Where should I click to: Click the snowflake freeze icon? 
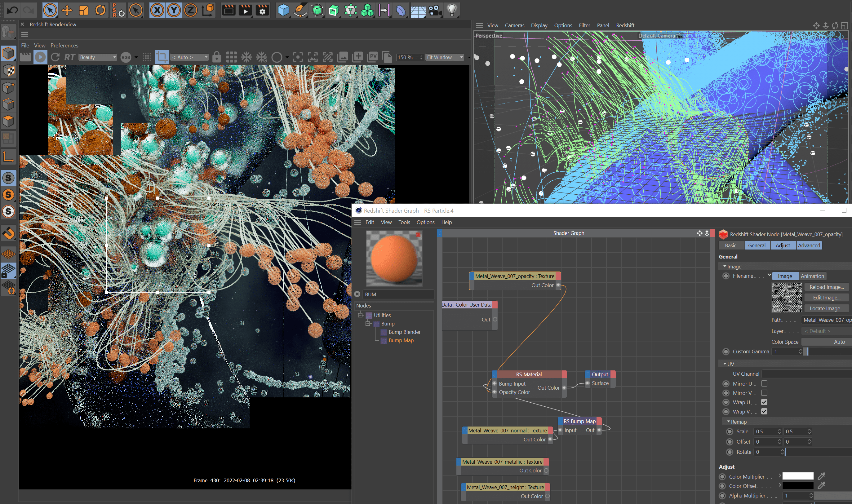point(246,57)
